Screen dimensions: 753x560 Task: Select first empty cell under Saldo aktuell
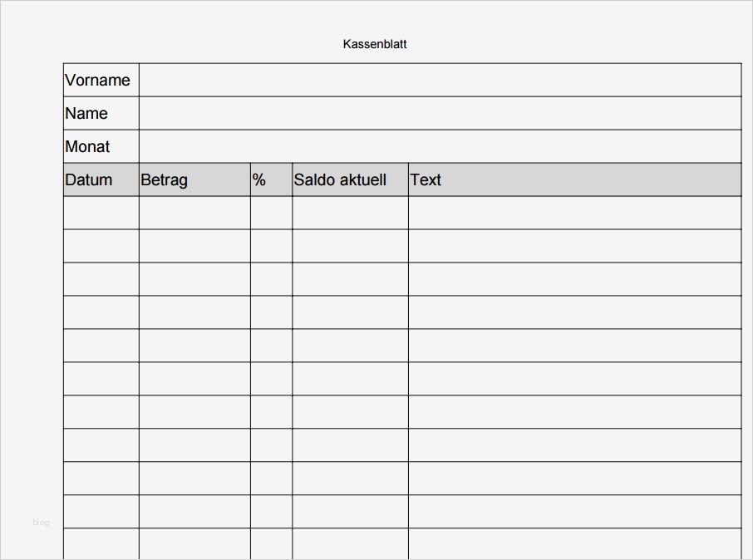(350, 213)
